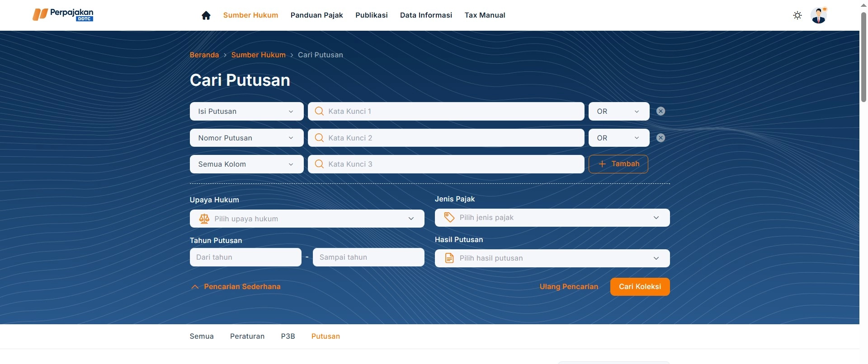Open the Isi Putusan column dropdown

click(246, 112)
